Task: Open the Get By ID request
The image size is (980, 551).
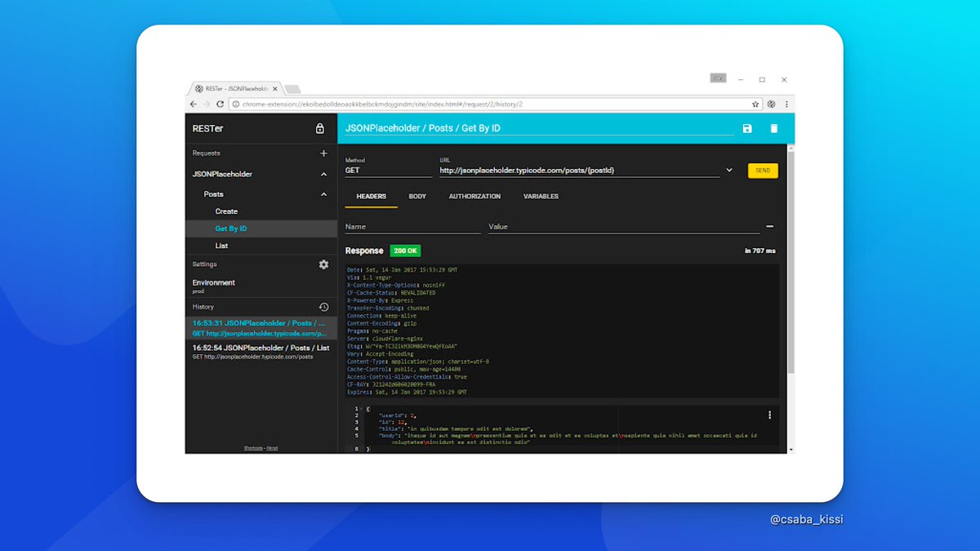Action: pyautogui.click(x=261, y=229)
